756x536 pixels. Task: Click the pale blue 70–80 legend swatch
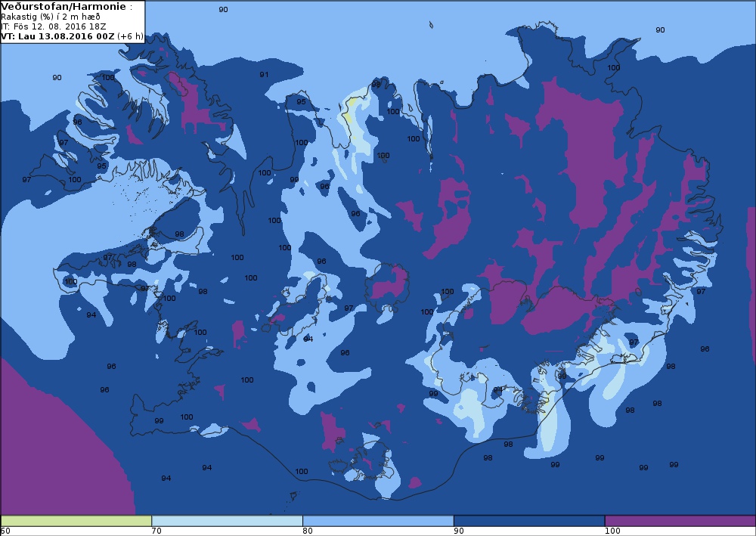[227, 521]
